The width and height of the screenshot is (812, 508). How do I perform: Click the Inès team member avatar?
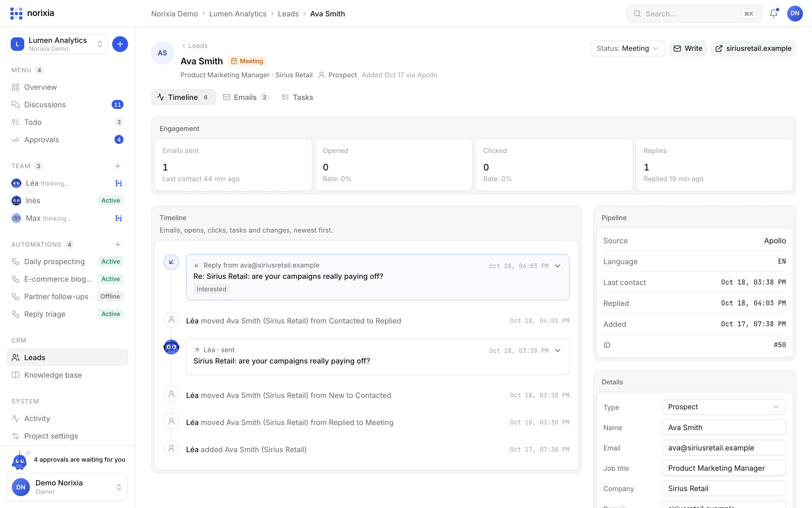(x=16, y=201)
